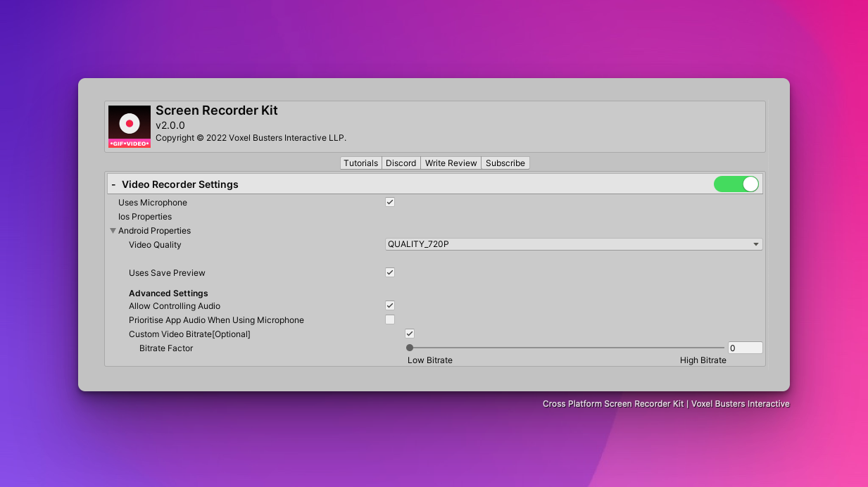
Task: Open the Tutorials button
Action: click(361, 163)
